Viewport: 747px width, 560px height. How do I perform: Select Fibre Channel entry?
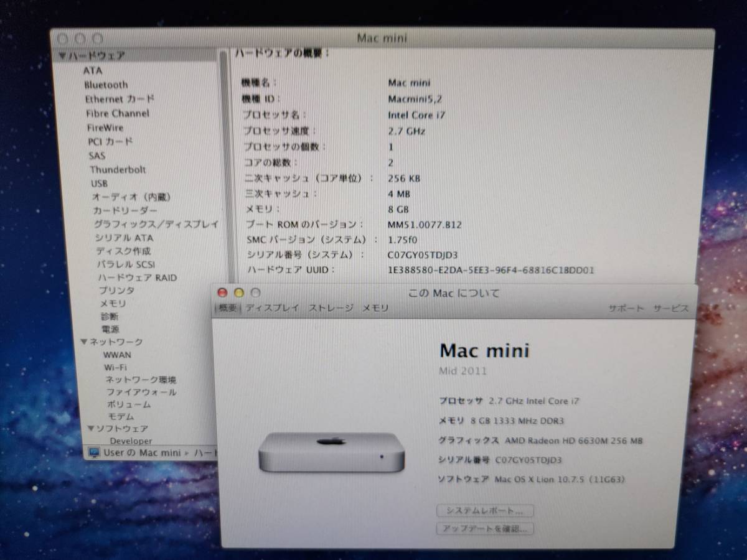click(118, 113)
